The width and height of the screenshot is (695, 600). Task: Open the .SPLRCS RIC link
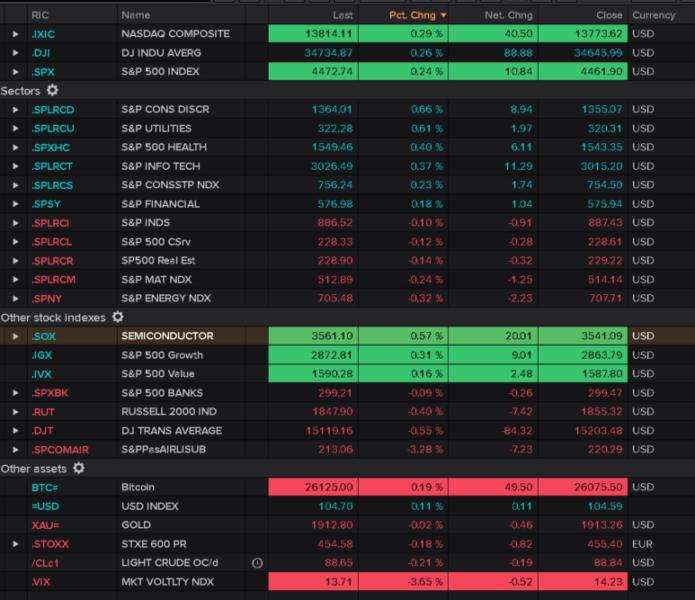pyautogui.click(x=52, y=185)
